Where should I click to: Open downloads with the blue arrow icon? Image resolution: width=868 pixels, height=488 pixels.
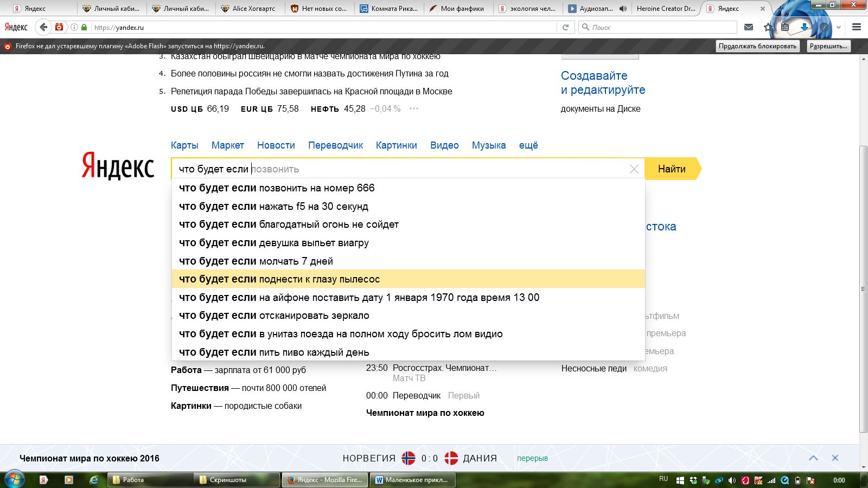coord(805,27)
